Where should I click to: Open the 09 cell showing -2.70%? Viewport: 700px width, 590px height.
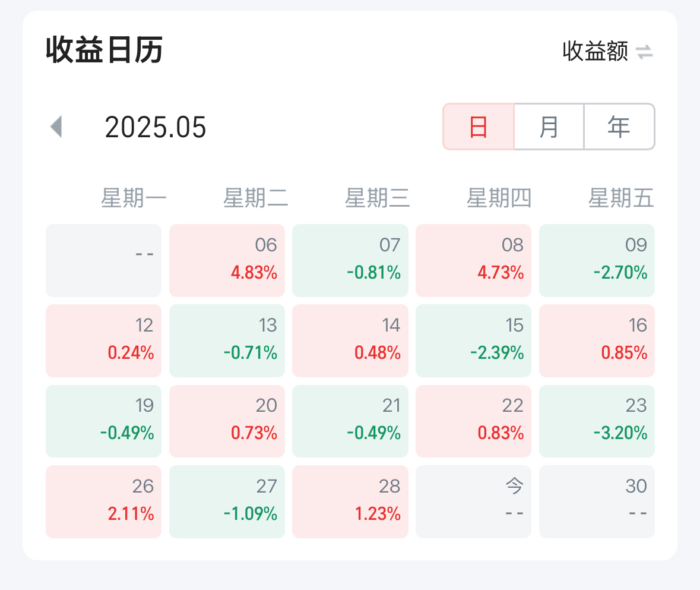[x=597, y=260]
